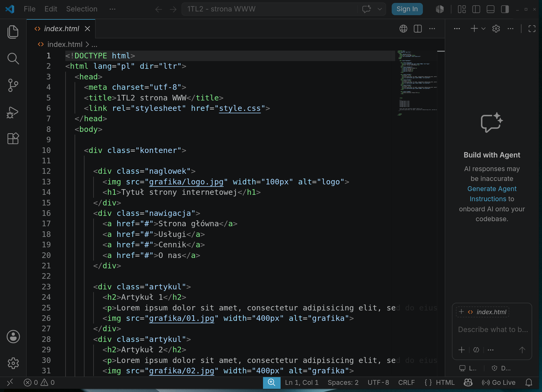
Task: Go back with the left arrow
Action: (x=159, y=9)
